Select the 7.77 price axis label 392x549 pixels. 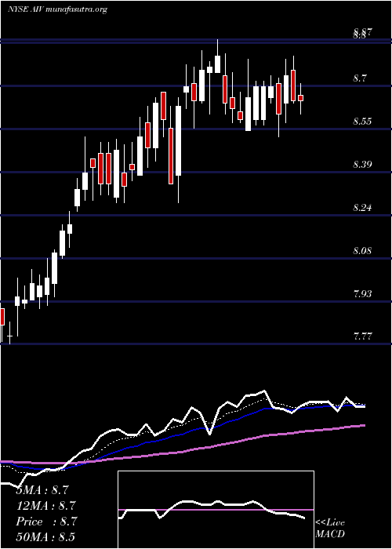click(362, 336)
